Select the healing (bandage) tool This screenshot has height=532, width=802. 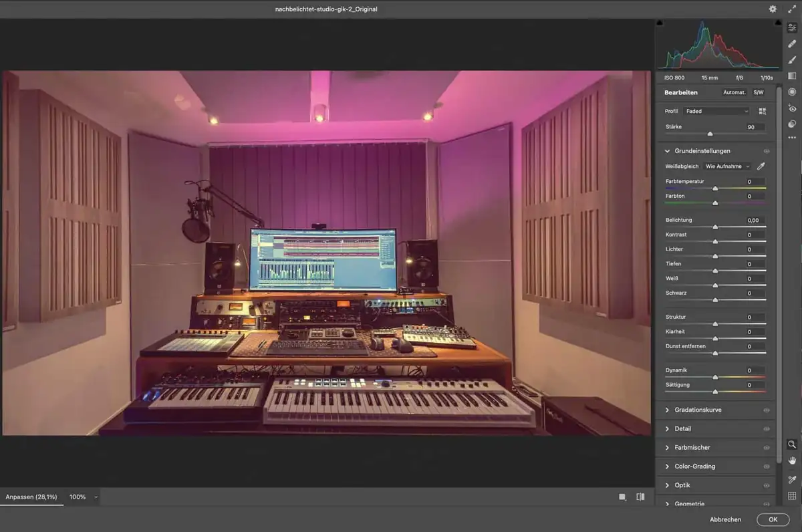(x=792, y=43)
